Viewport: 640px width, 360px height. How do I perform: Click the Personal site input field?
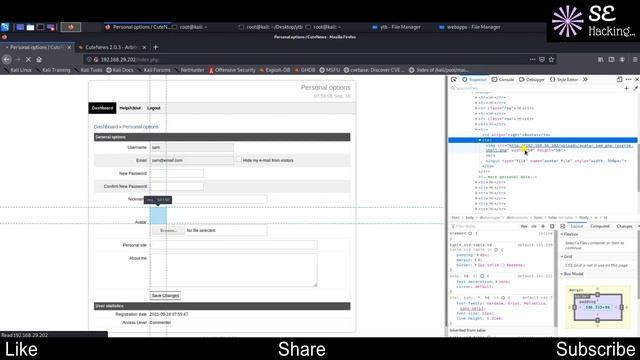tap(233, 245)
